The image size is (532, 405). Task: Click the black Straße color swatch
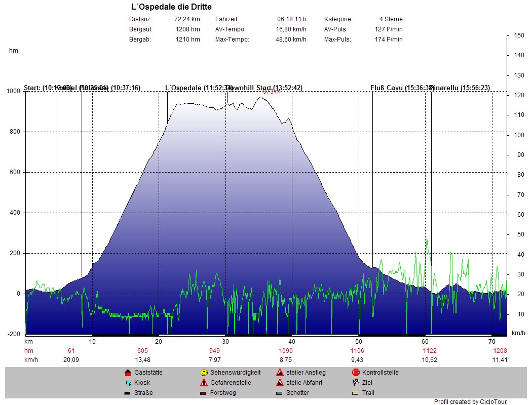click(x=128, y=393)
